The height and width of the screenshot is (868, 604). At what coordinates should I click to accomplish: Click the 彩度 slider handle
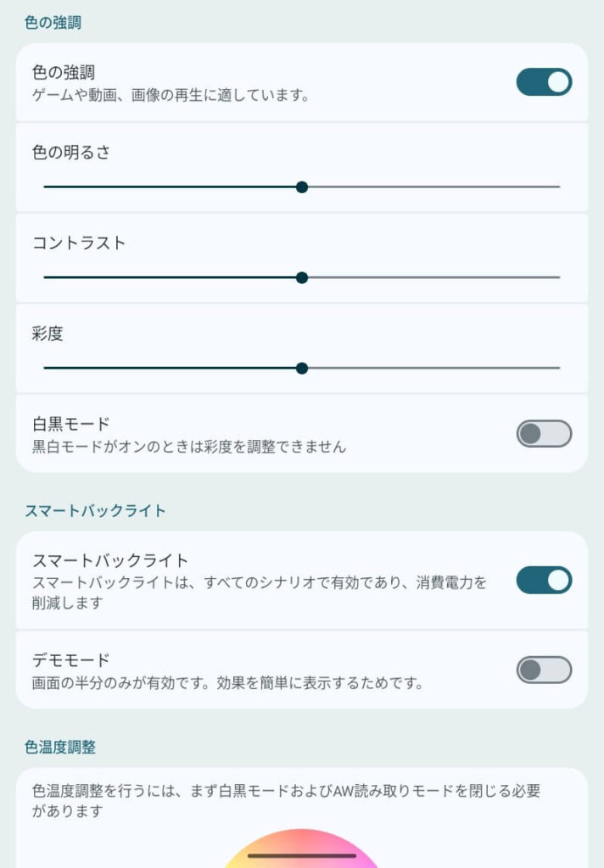[x=302, y=368]
